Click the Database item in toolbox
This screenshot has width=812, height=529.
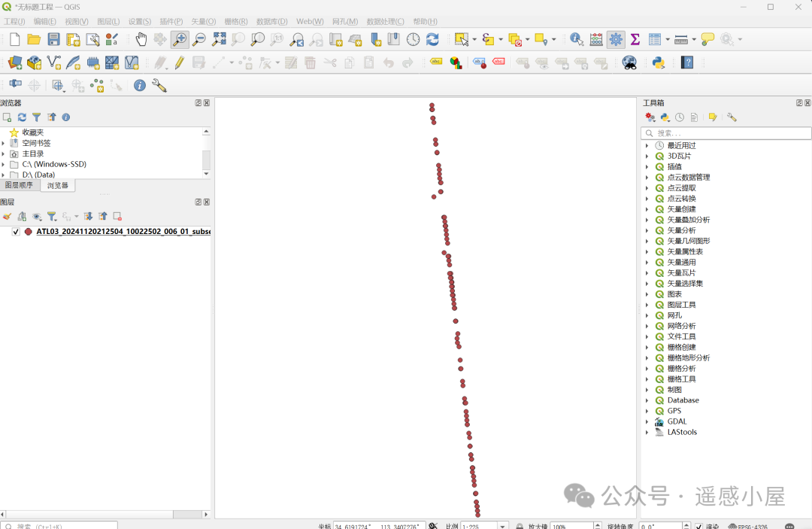click(683, 400)
